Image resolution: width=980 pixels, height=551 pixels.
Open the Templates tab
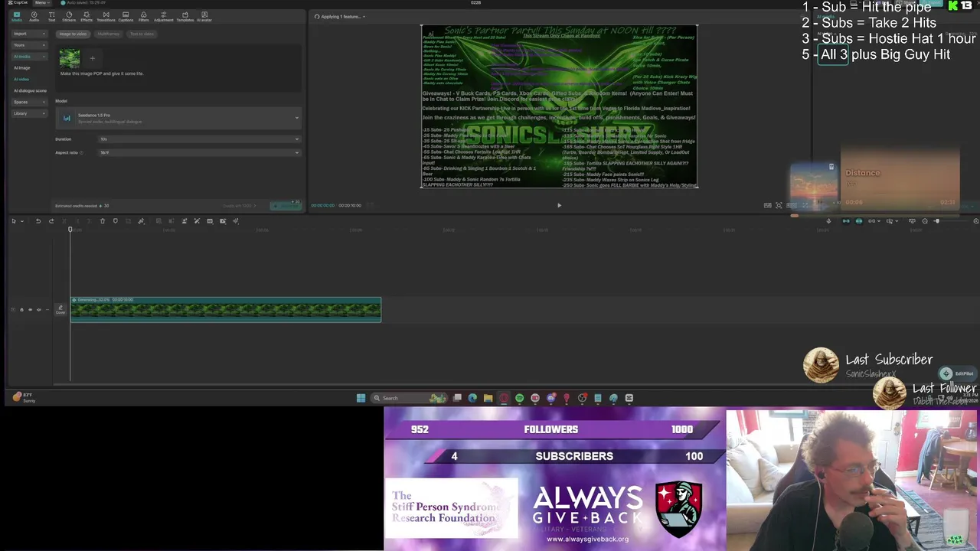click(185, 16)
